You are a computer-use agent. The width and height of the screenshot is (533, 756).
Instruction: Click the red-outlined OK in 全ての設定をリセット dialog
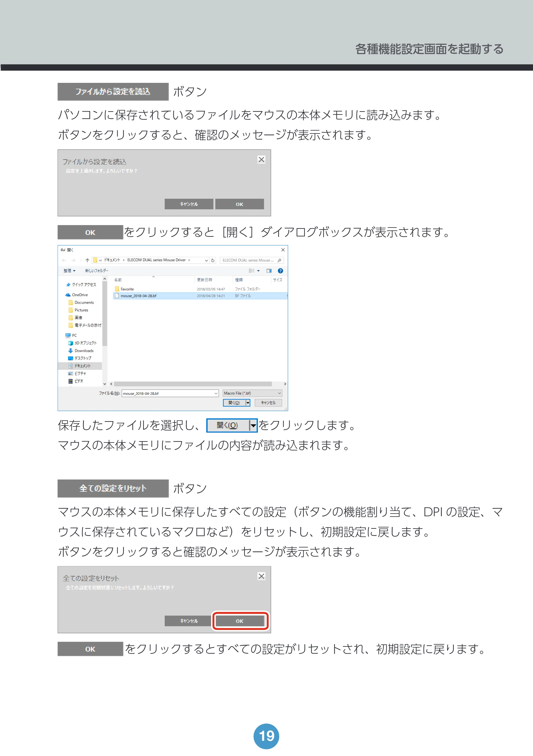240,621
